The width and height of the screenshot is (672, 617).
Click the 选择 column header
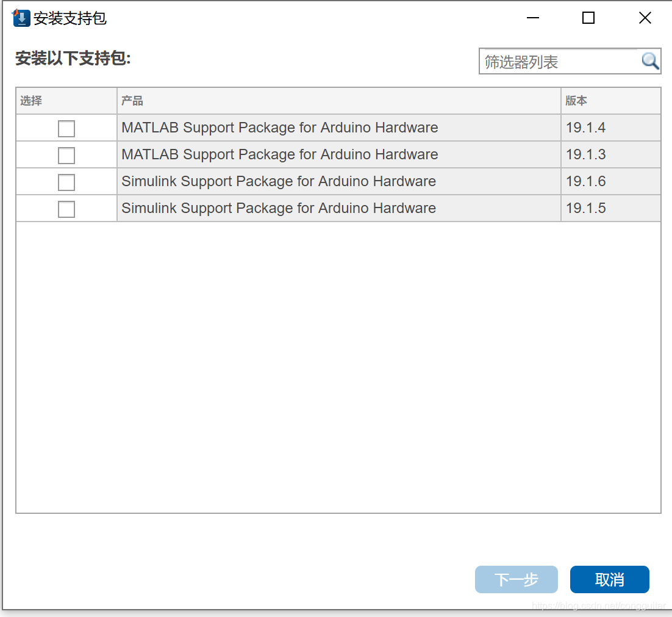pos(66,101)
